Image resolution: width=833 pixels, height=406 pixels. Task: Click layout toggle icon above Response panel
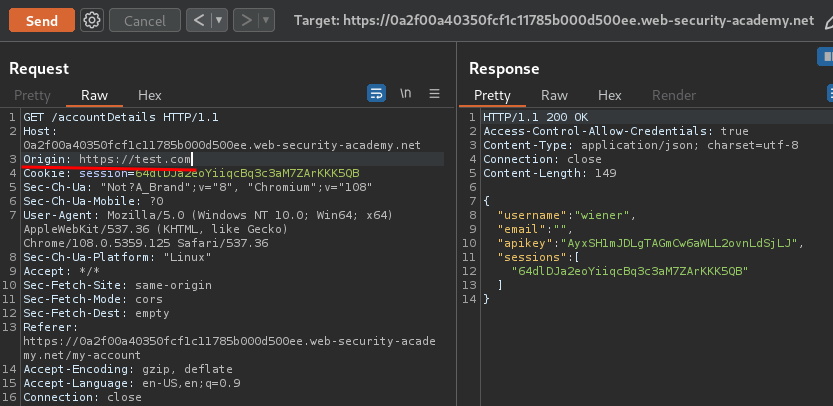(826, 56)
